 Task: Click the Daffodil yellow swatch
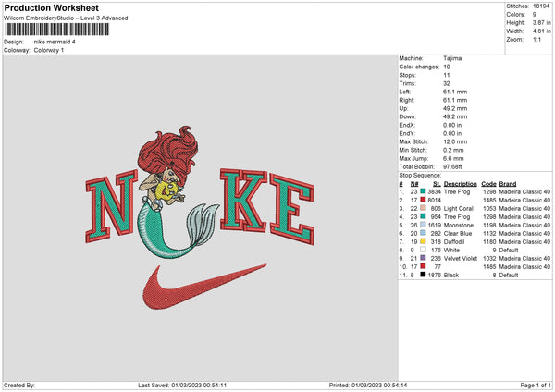[x=423, y=241]
